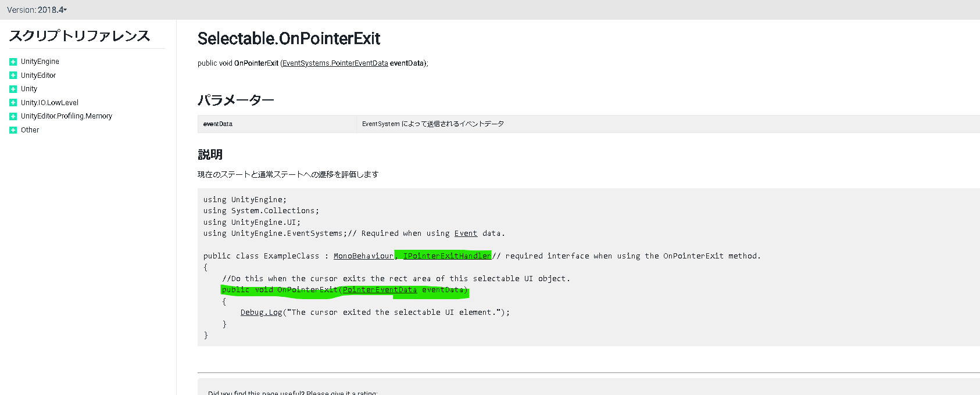Viewport: 980px width, 395px height.
Task: Open EventSystems.PointerEventData link in signature
Action: tap(335, 63)
